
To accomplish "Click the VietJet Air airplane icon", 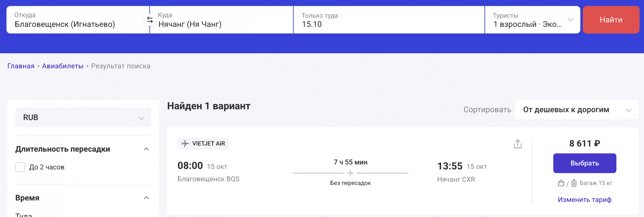I will (185, 143).
